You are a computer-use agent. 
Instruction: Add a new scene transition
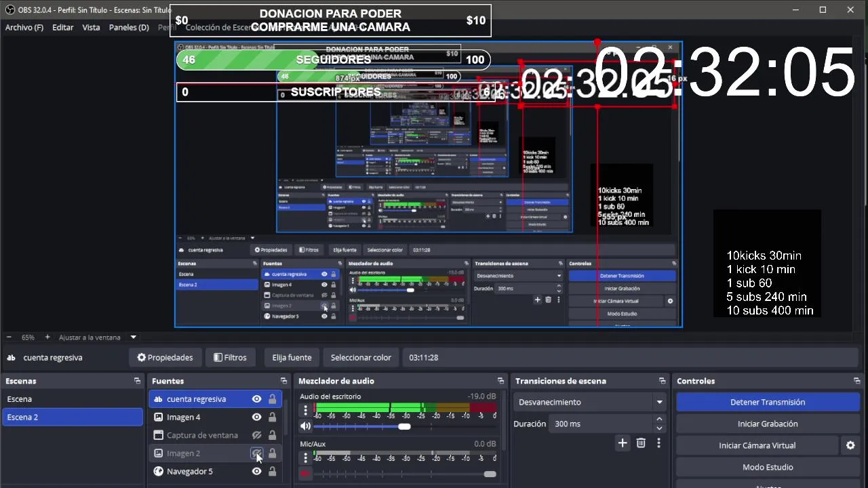623,443
